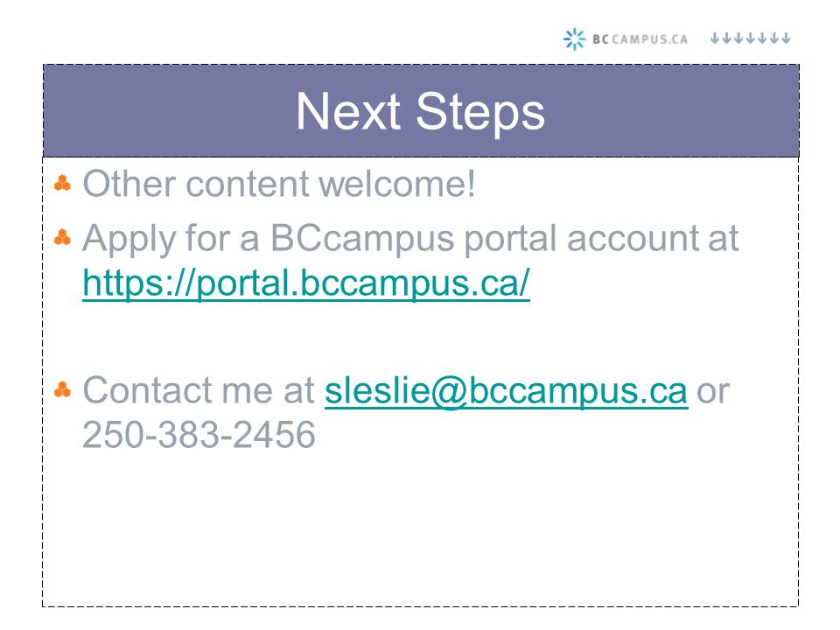The height and width of the screenshot is (630, 840).
Task: Click the "Contact me at" text
Action: pyautogui.click(x=199, y=390)
